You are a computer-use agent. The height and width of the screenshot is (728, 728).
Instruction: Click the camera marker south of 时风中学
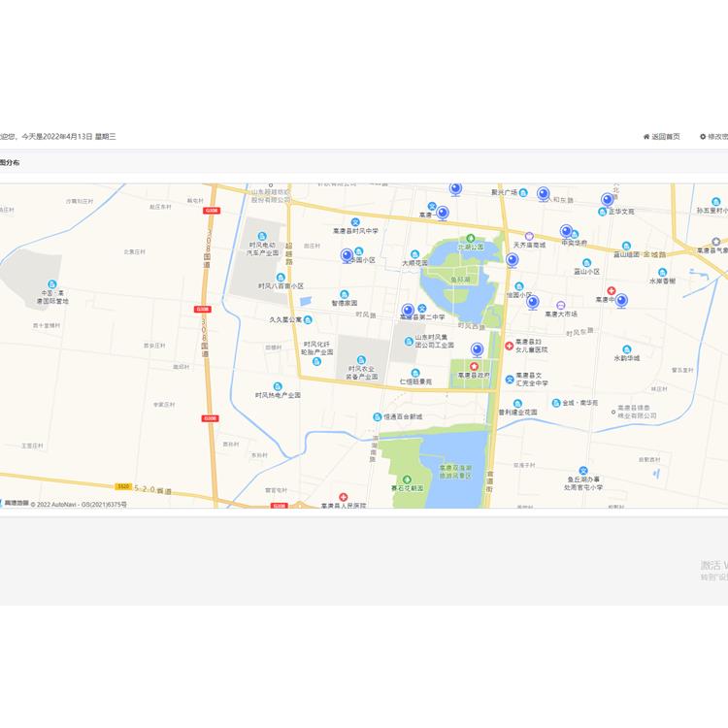(x=347, y=256)
